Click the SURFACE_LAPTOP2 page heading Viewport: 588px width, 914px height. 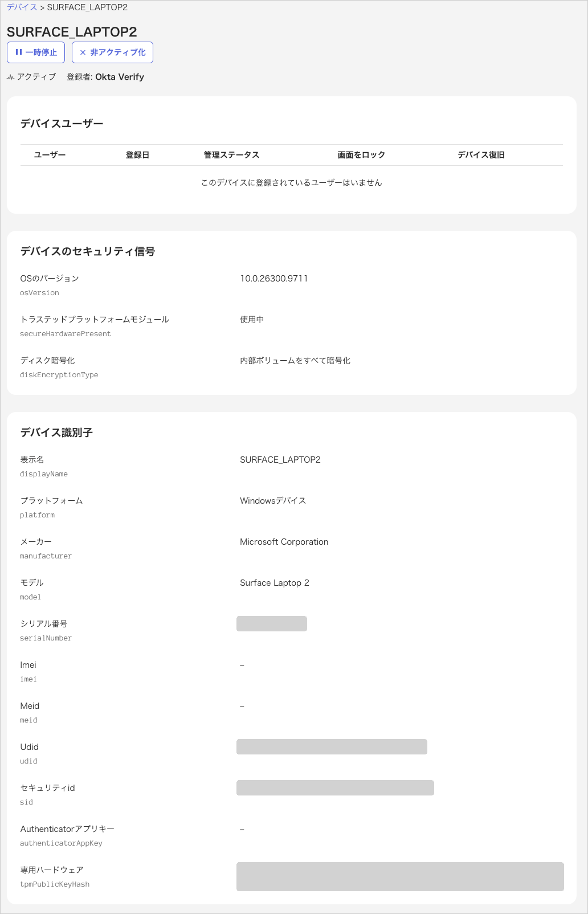tap(72, 32)
